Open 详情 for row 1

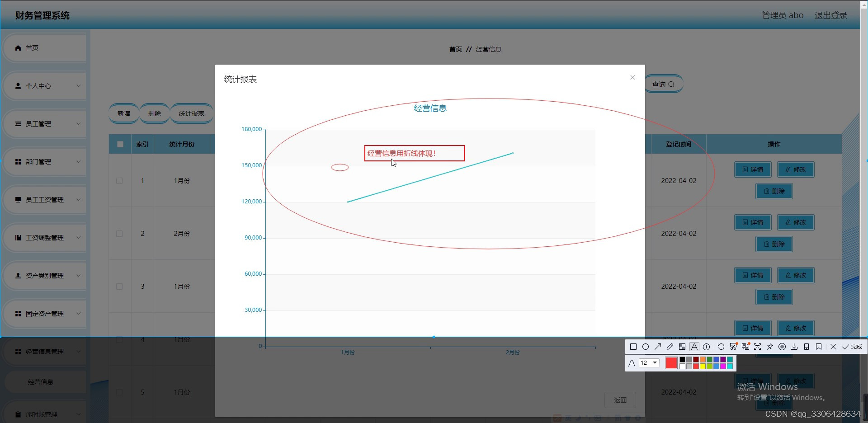(753, 169)
